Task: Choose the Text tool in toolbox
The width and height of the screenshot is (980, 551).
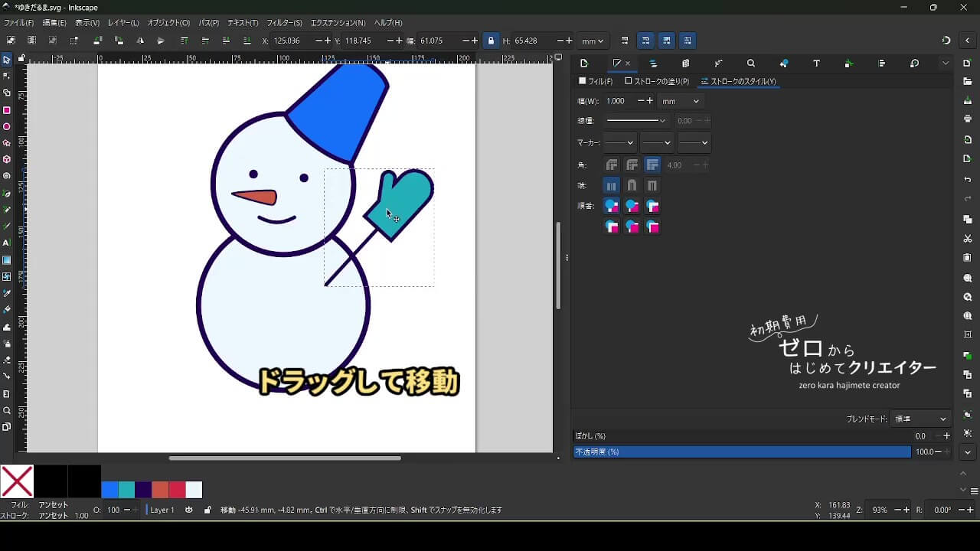Action: [x=7, y=243]
